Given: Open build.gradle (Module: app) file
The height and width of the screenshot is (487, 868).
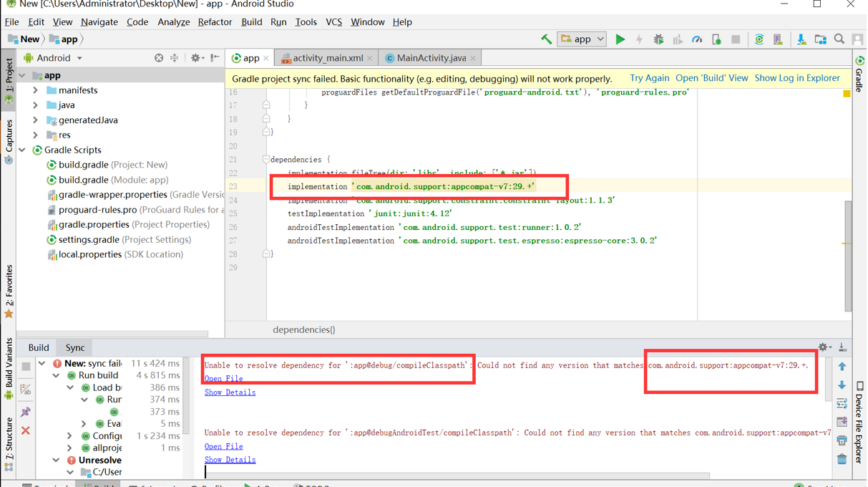Looking at the screenshot, I should pyautogui.click(x=107, y=180).
